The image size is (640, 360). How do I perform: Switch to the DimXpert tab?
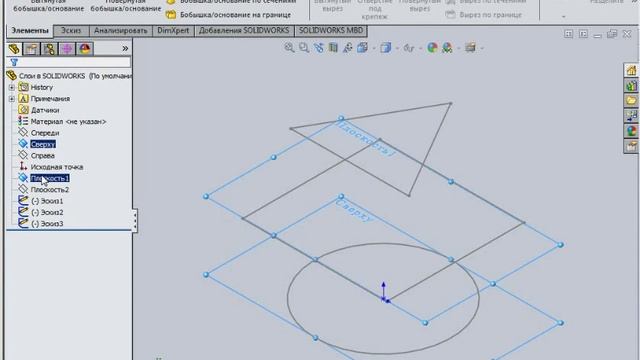coord(173,31)
